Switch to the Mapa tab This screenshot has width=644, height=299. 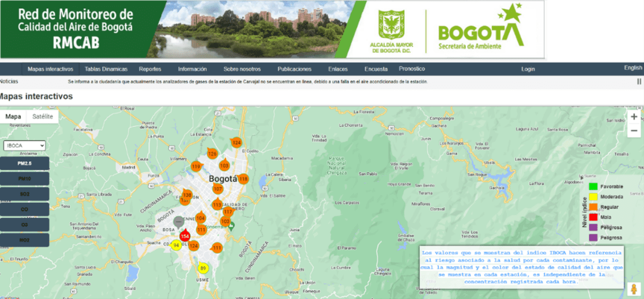(x=13, y=116)
